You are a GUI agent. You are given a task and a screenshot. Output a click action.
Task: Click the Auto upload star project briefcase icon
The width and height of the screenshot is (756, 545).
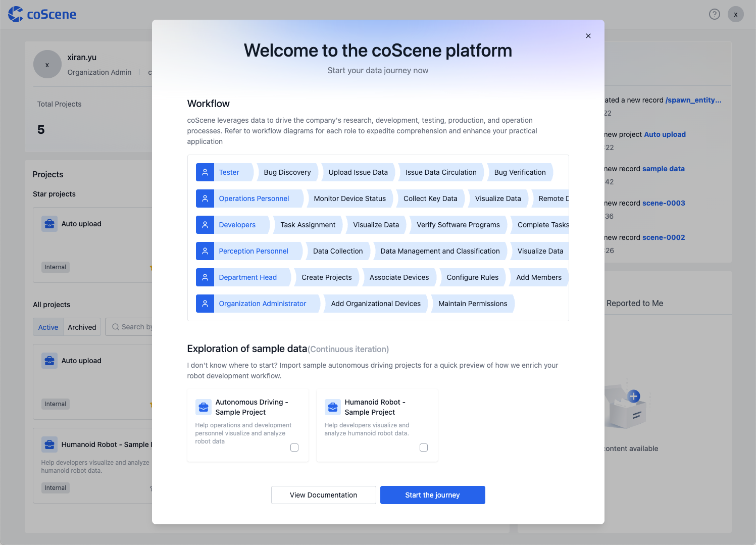(49, 224)
